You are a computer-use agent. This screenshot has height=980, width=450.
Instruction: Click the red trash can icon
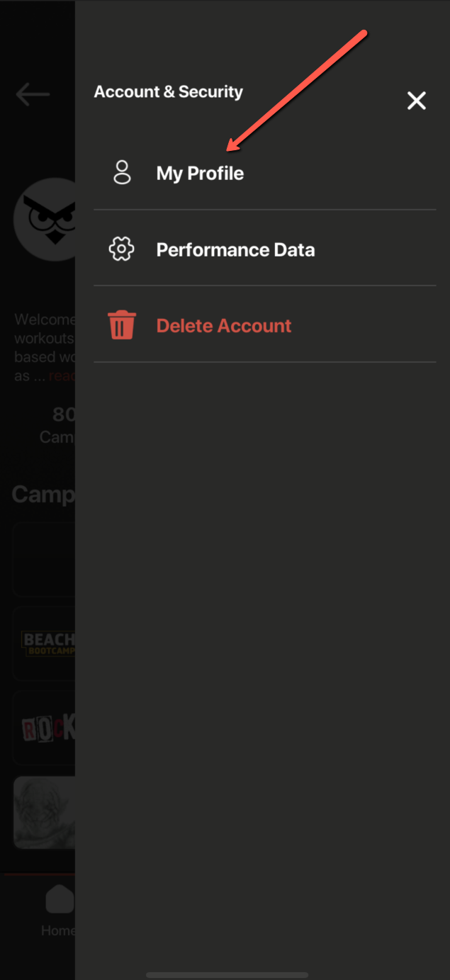[x=122, y=325]
